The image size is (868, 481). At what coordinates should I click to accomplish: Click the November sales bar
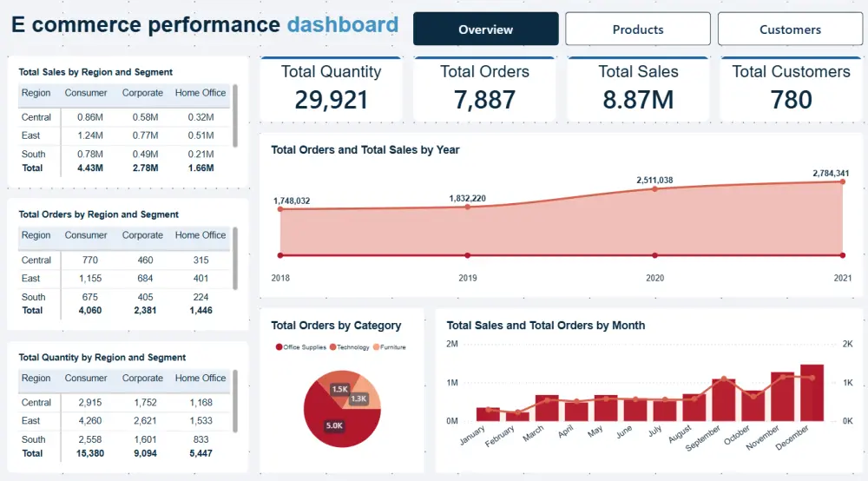click(782, 396)
